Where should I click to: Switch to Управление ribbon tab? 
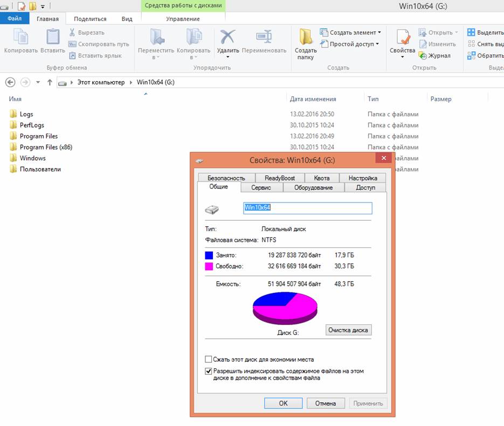183,19
